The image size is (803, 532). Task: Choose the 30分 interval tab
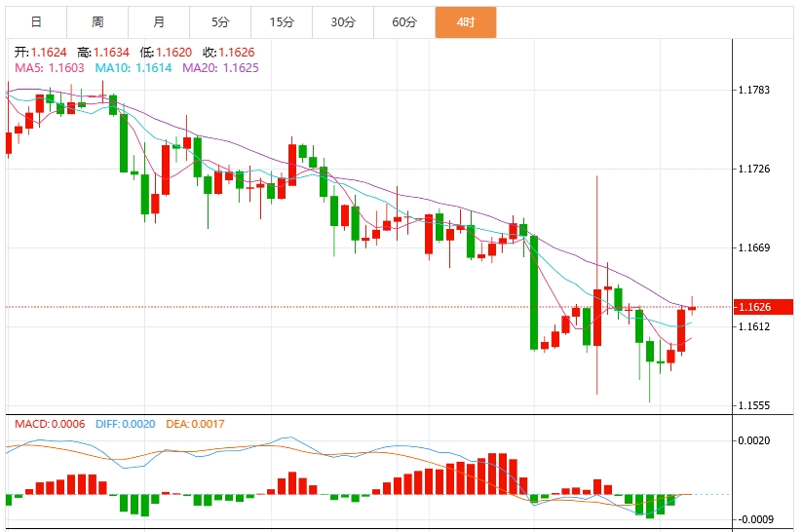(343, 21)
